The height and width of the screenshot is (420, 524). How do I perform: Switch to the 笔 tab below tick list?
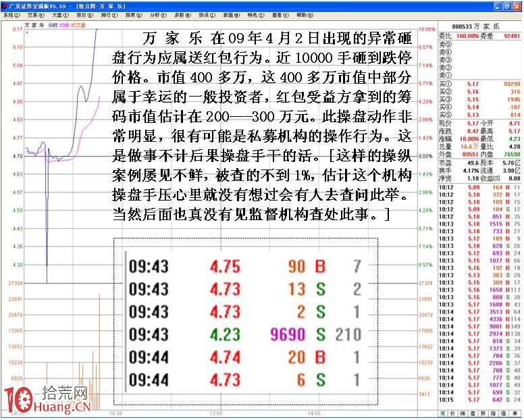point(443,414)
